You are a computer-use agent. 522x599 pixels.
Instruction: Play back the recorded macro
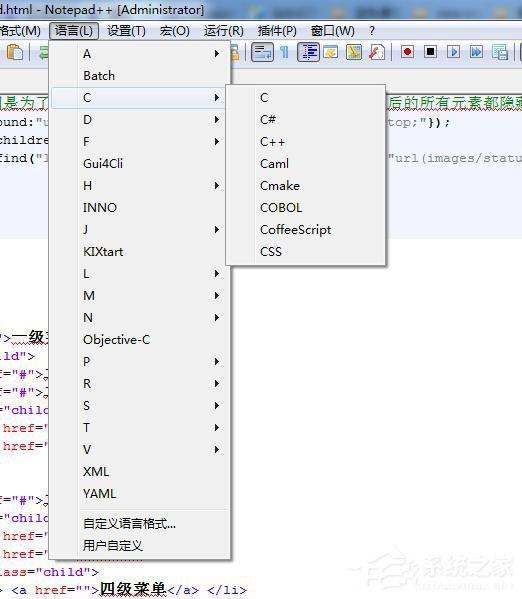pos(453,52)
